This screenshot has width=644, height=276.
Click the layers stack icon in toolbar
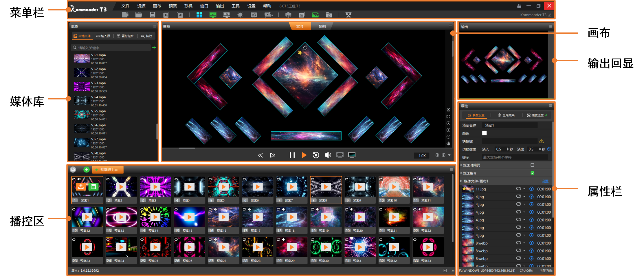click(x=288, y=15)
